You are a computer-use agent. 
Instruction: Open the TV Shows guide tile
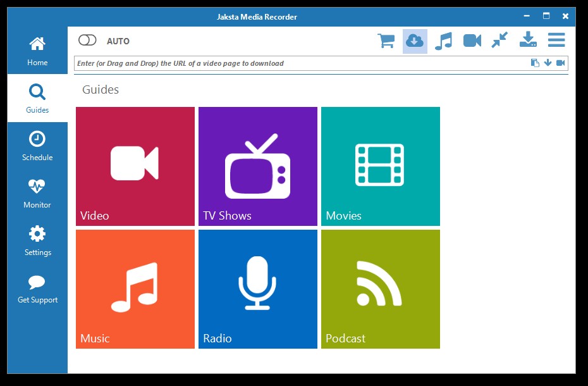258,166
